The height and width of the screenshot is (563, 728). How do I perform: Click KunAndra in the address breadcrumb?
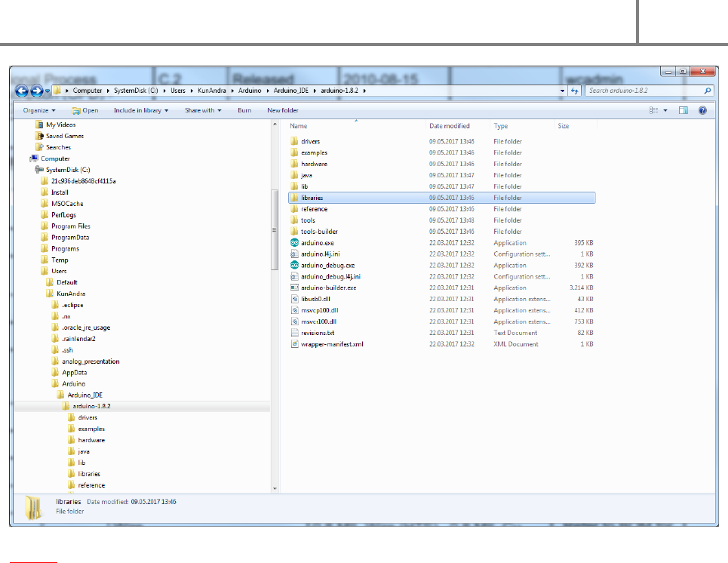pyautogui.click(x=212, y=91)
